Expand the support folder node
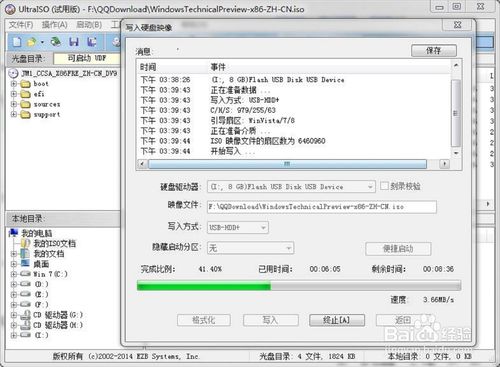 14,115
